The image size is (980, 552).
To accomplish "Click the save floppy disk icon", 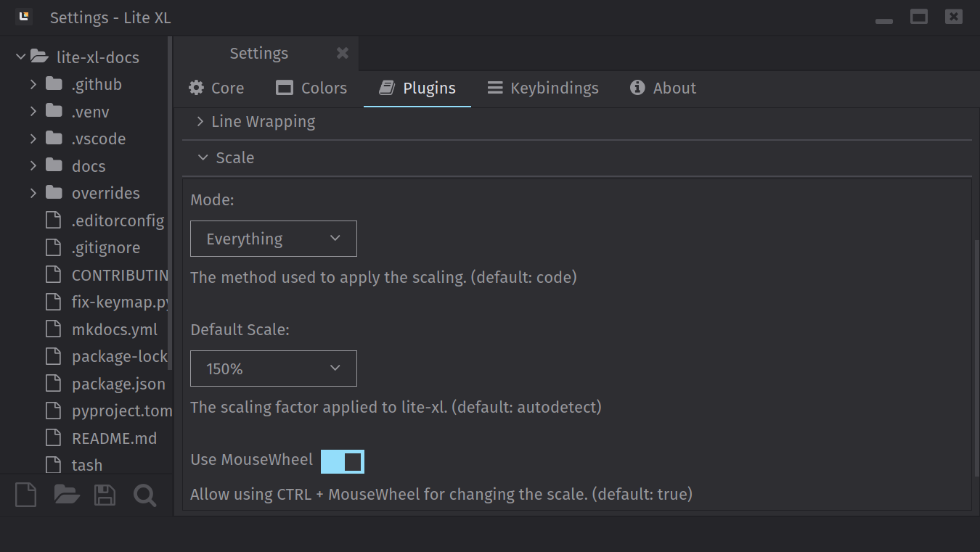I will click(x=105, y=495).
